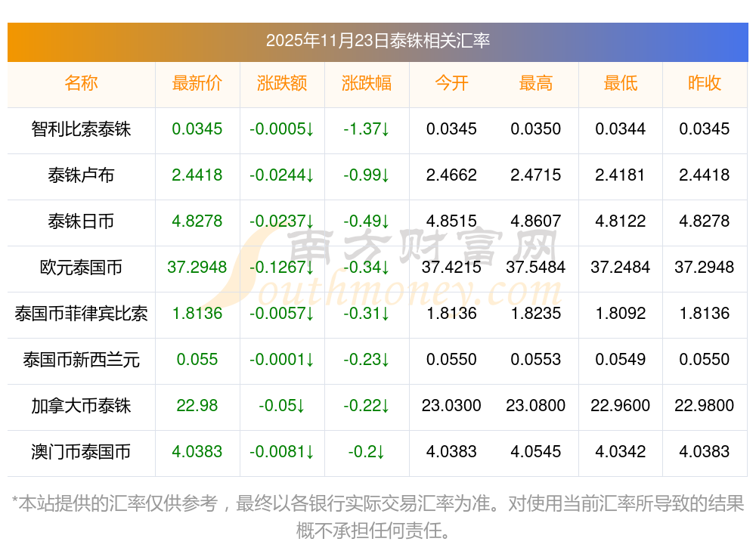Click the row name 泰国币新西兰元
Viewport: 756px width, 554px height.
tap(81, 360)
